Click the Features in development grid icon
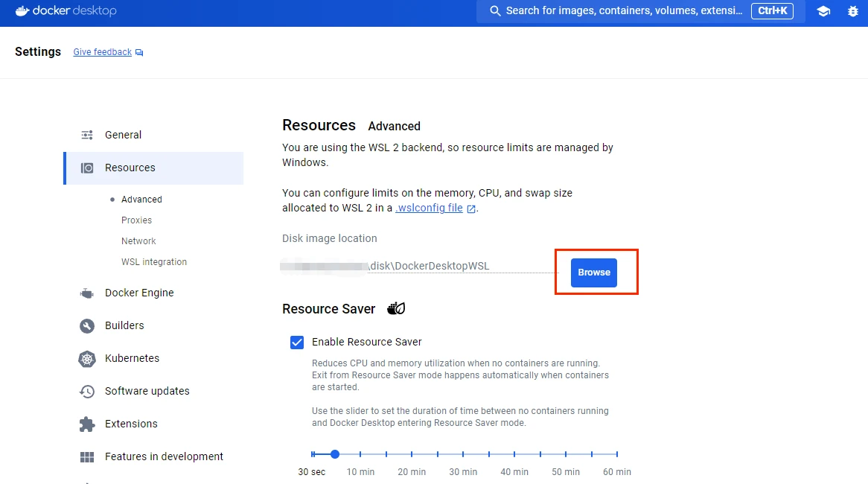The height and width of the screenshot is (484, 868). [87, 457]
